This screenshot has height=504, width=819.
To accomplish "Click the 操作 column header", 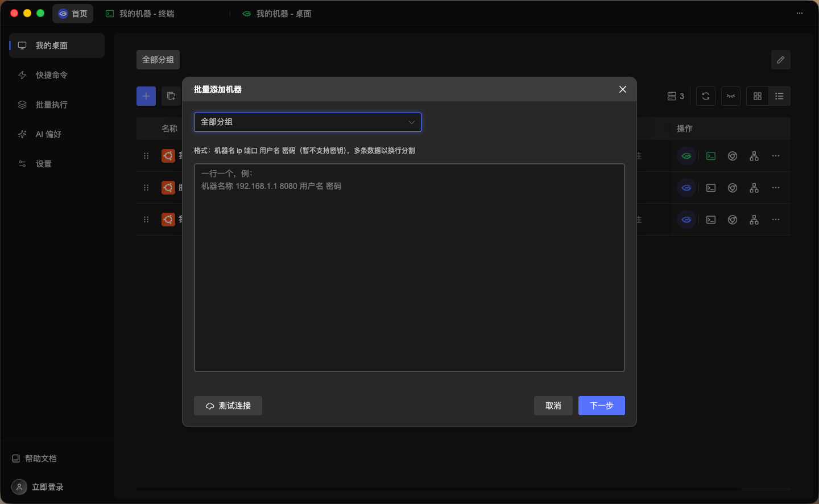I will click(x=685, y=129).
